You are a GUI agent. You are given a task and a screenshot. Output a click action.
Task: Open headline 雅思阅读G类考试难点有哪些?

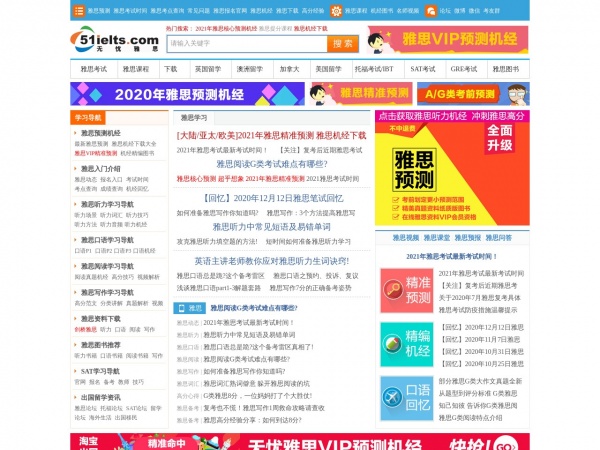272,164
